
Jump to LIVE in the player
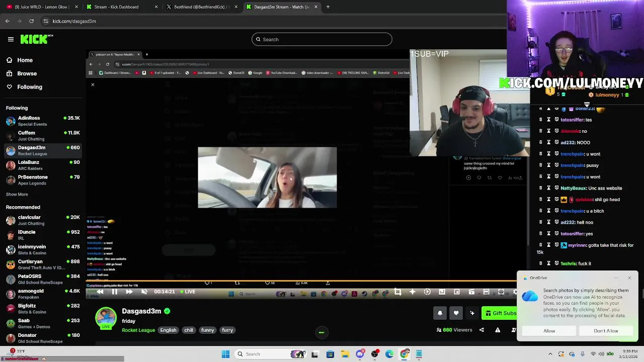pyautogui.click(x=187, y=292)
